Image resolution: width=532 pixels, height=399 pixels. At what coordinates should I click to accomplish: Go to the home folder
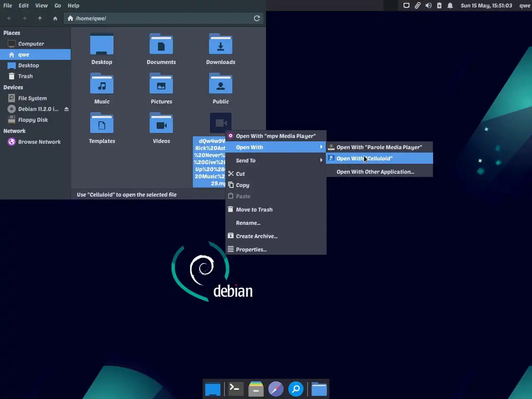point(55,18)
